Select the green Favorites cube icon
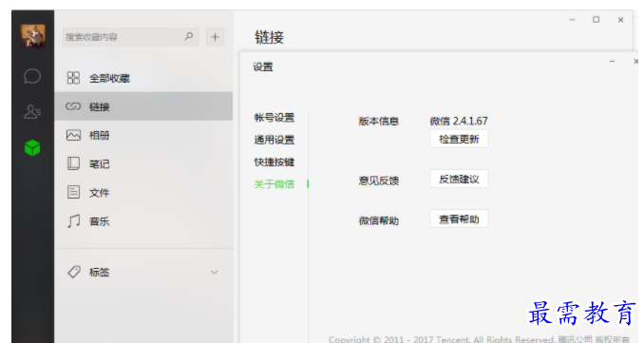The width and height of the screenshot is (644, 343). (32, 148)
